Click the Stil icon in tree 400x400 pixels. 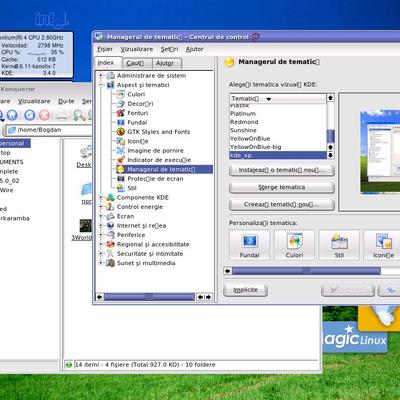click(121, 188)
